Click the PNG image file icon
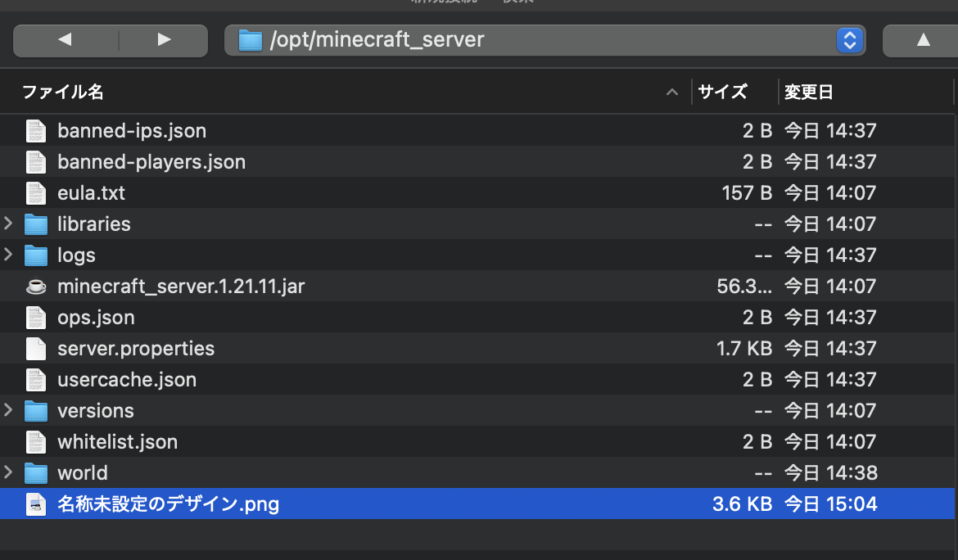This screenshot has height=560, width=958. [36, 504]
